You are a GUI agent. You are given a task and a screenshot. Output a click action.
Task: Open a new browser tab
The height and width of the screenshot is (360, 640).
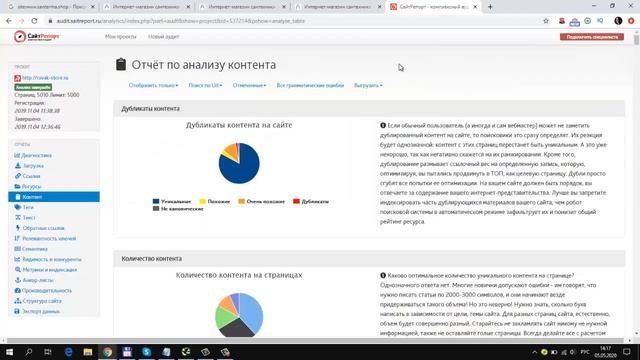click(x=490, y=7)
